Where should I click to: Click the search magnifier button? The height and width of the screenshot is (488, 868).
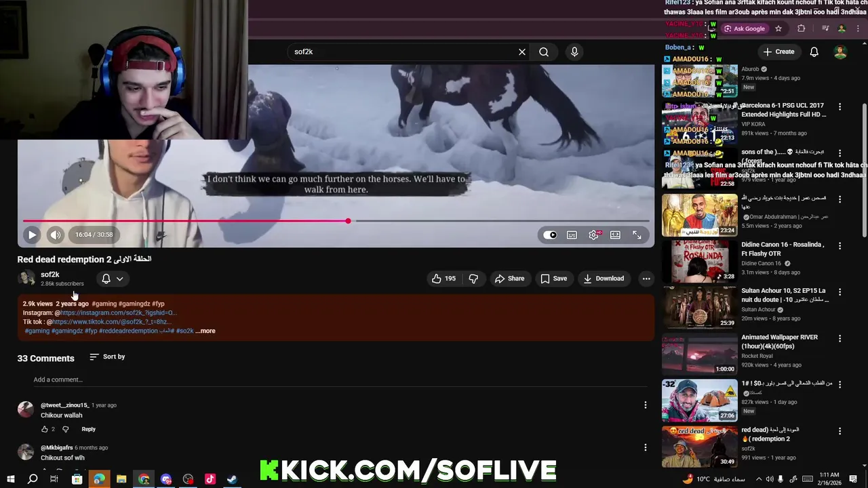(x=544, y=52)
